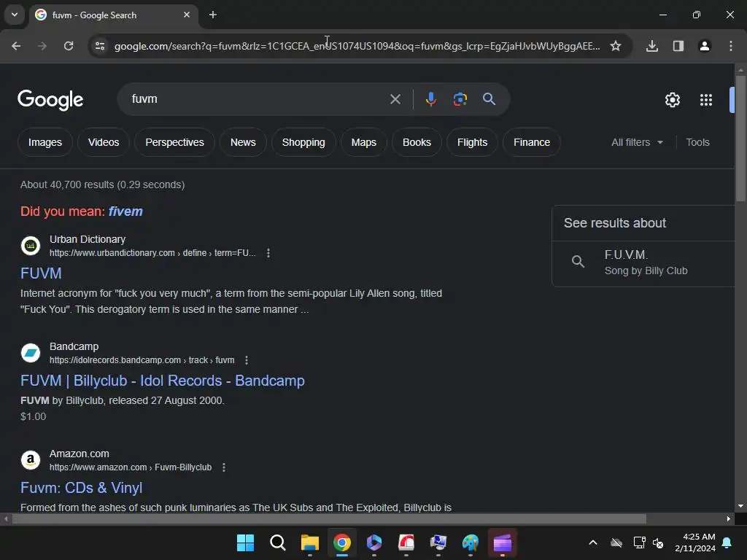
Task: Click the Urban Dictionary URL text
Action: click(x=152, y=253)
